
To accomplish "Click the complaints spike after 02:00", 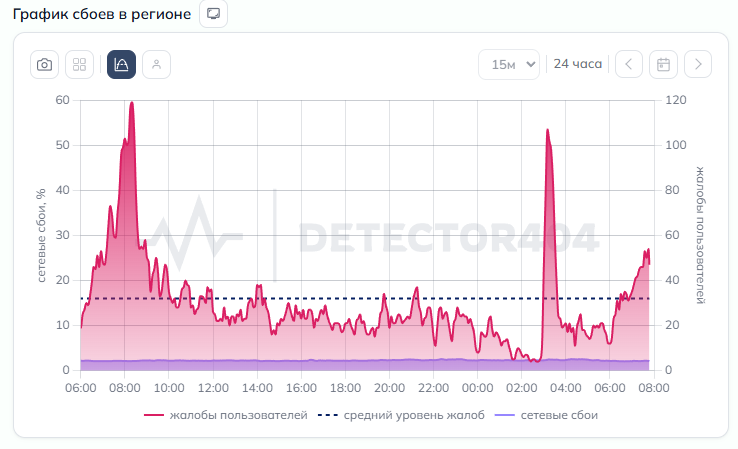I will [547, 130].
